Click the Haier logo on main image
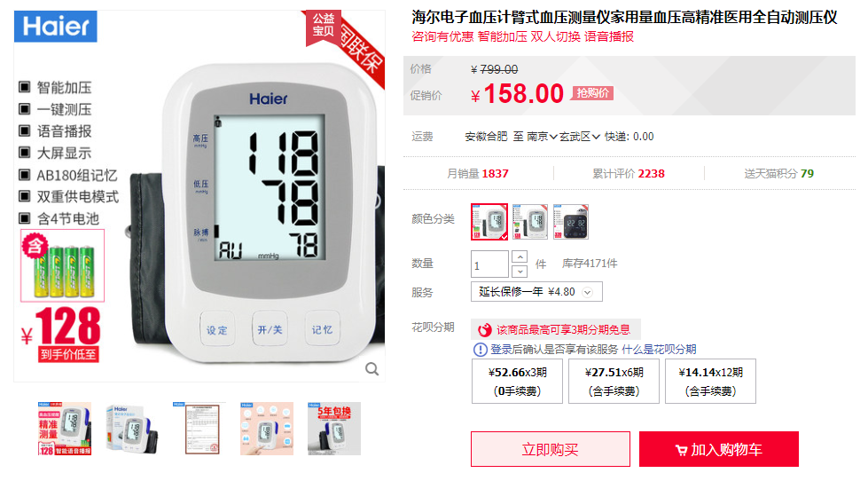 click(x=55, y=26)
